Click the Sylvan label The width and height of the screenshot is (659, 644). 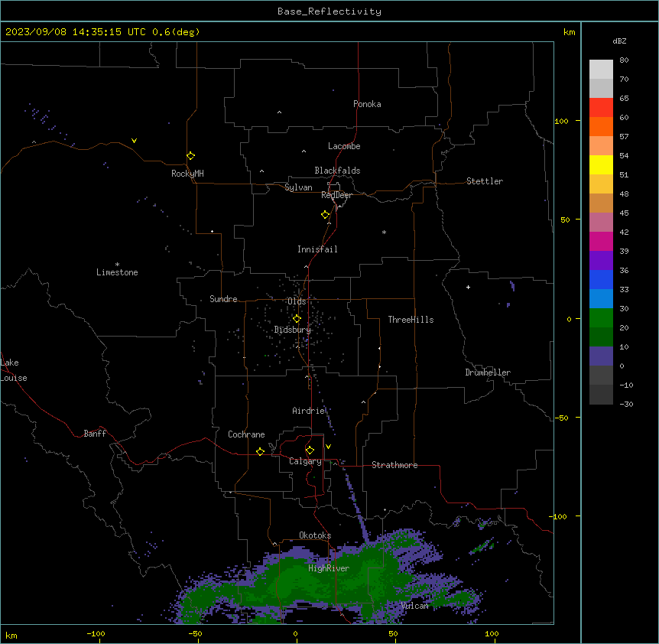coord(298,187)
